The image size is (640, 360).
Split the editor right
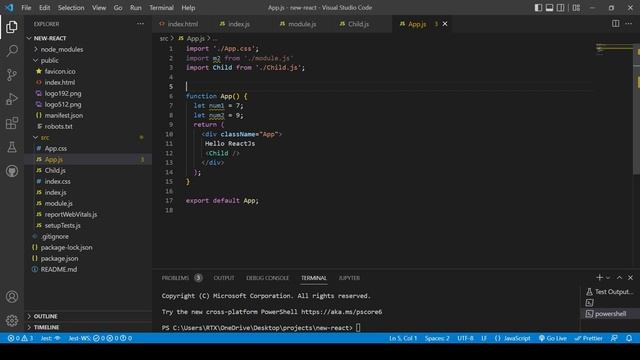(x=616, y=24)
